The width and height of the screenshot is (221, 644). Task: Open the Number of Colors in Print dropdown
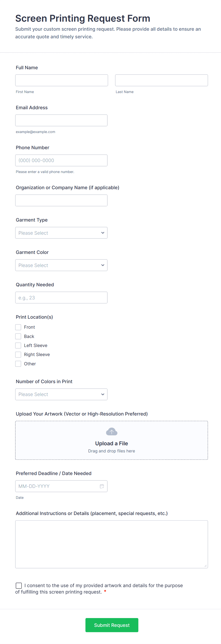(x=61, y=394)
